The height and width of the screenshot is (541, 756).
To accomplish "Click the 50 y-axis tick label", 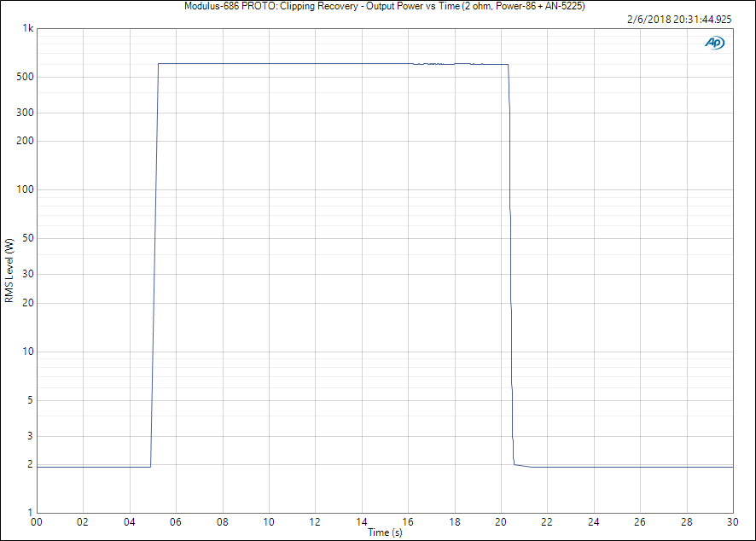I will click(x=28, y=238).
